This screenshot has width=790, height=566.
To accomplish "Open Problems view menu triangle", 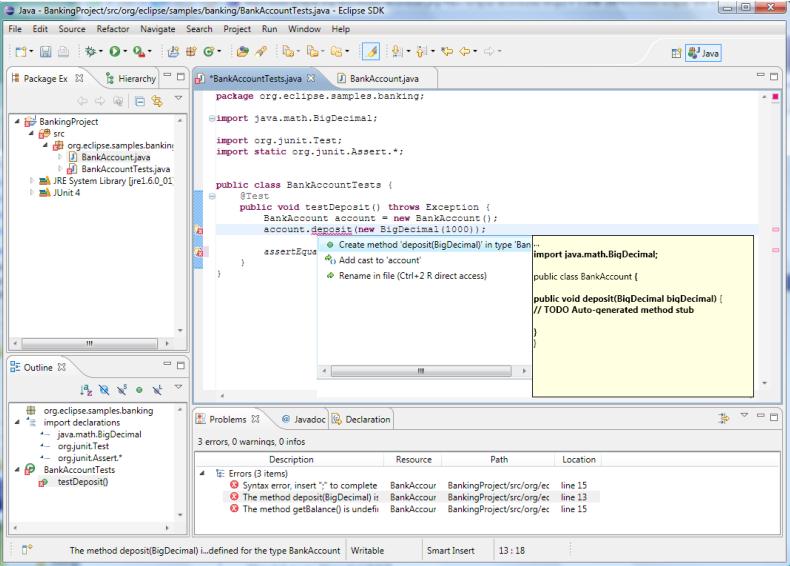I will pyautogui.click(x=744, y=415).
